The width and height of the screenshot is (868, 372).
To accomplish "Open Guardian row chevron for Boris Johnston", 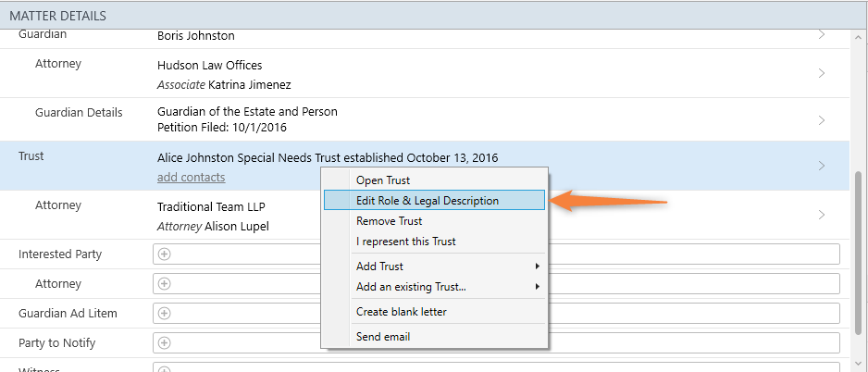I will pos(822,34).
